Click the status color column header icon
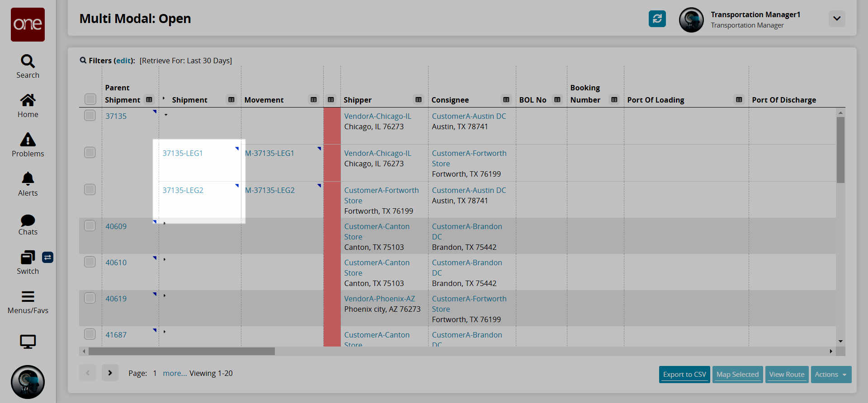 [331, 99]
